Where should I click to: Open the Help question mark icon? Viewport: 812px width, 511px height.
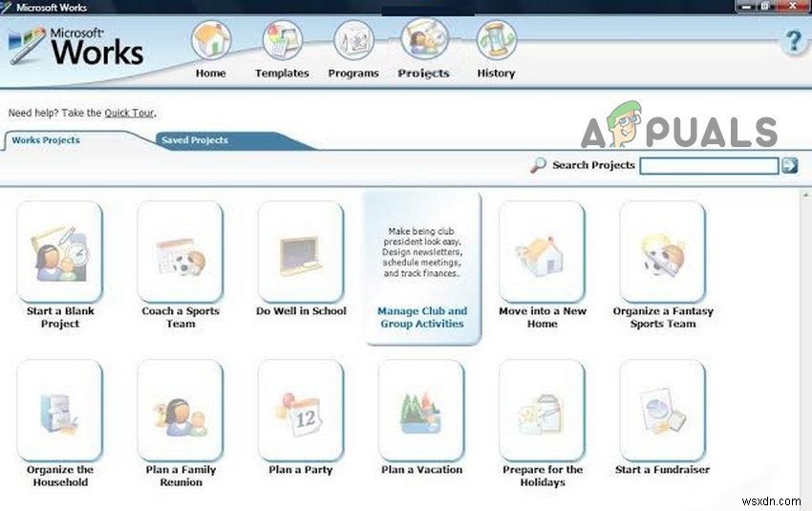(793, 41)
